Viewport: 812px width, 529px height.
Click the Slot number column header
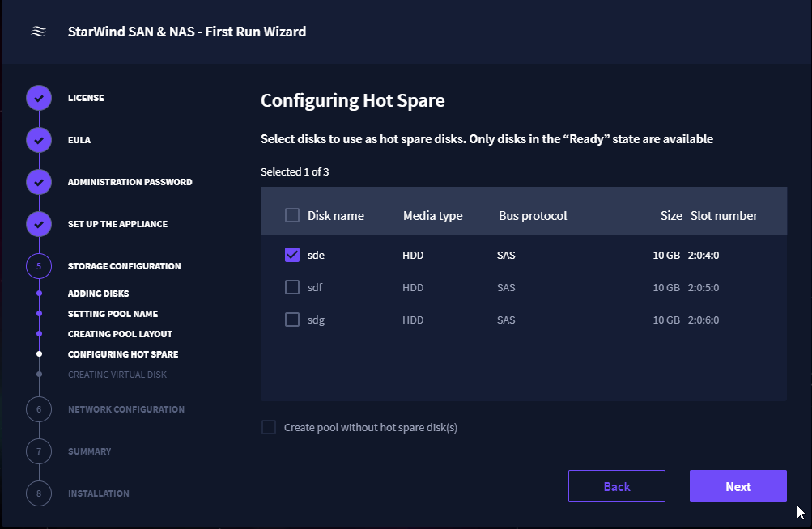coord(724,216)
